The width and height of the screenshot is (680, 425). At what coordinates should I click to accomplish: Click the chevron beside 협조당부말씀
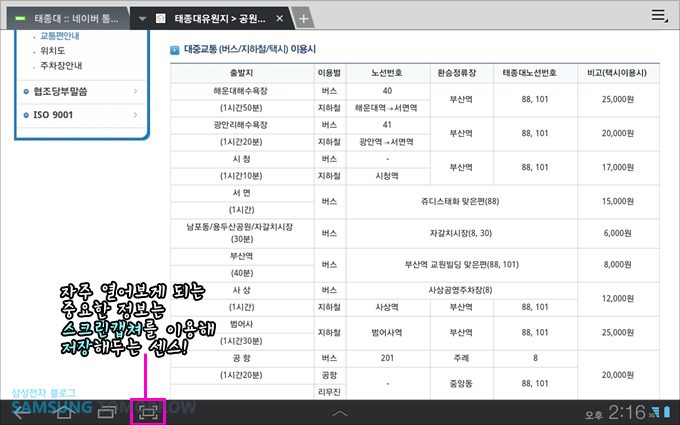[136, 92]
